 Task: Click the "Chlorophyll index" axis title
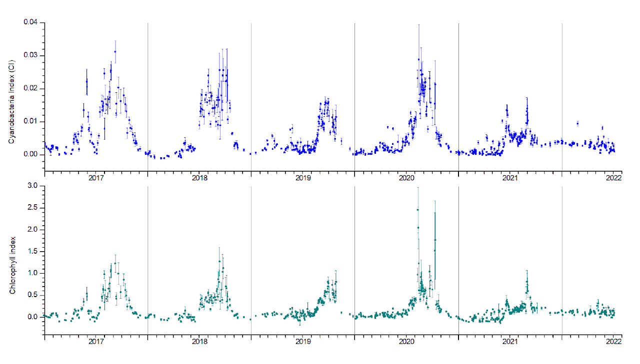(12, 264)
